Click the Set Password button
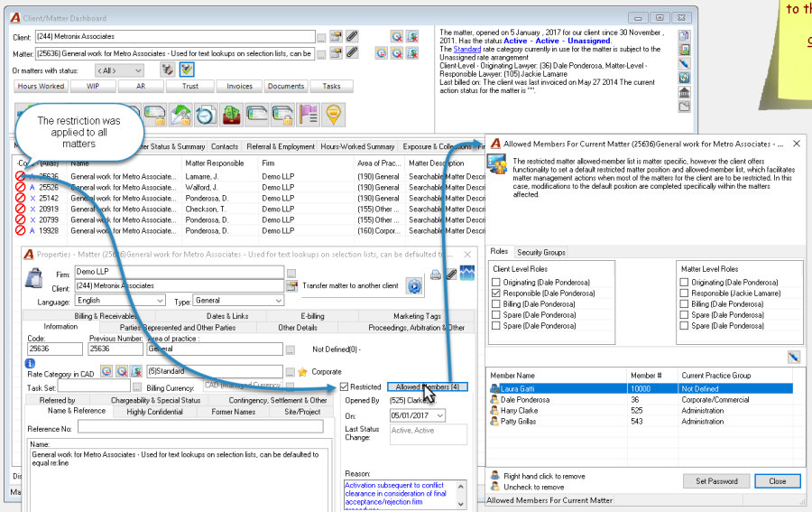 click(x=716, y=481)
